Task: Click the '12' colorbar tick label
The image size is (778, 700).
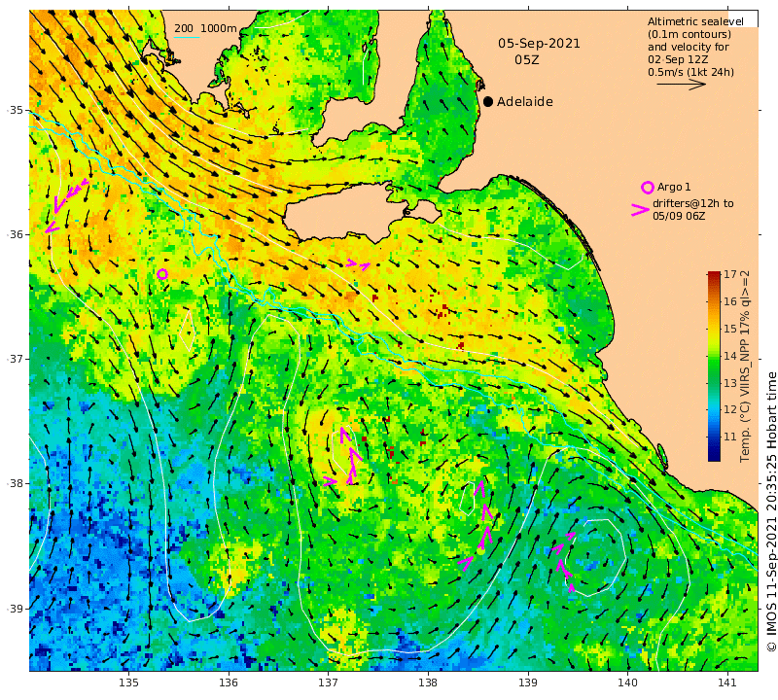Action: point(730,409)
